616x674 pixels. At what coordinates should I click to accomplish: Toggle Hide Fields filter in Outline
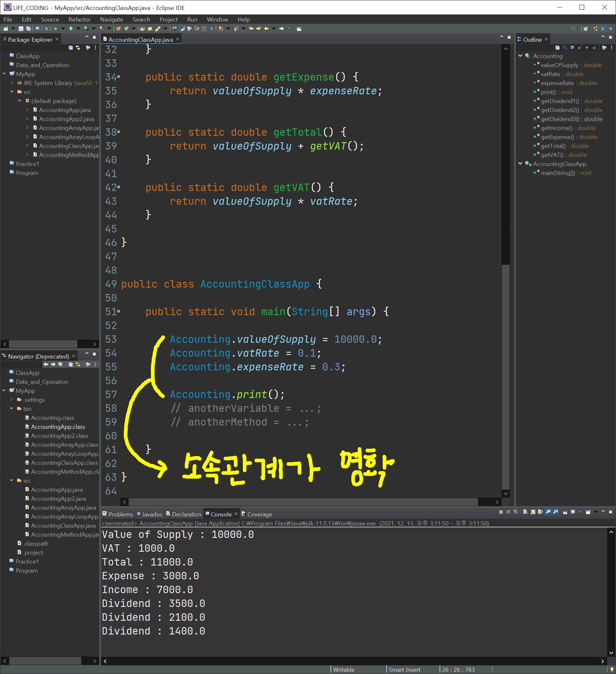click(572, 48)
